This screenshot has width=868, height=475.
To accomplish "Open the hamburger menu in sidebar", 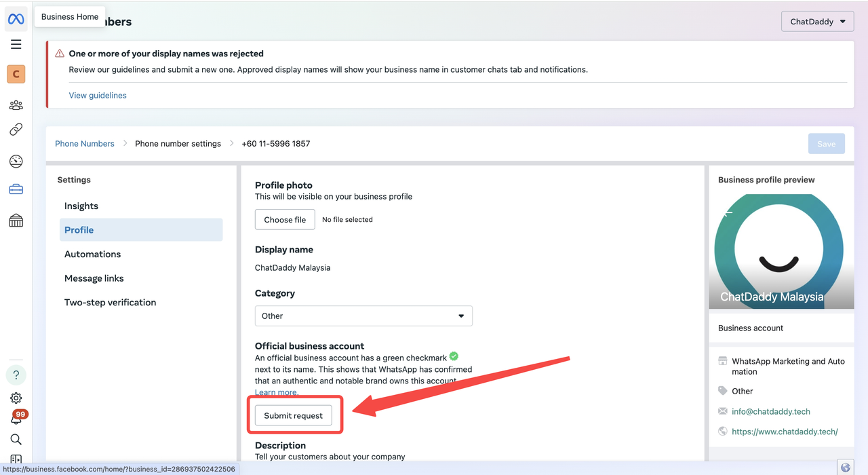I will point(16,44).
